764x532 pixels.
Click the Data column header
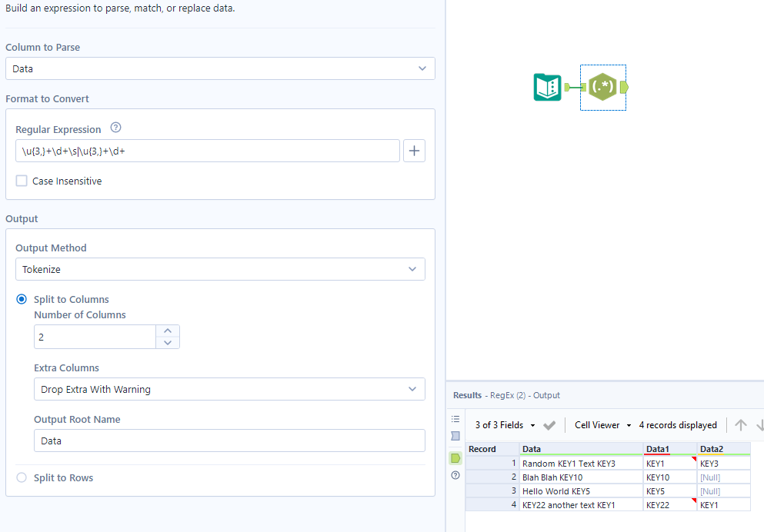click(x=582, y=449)
